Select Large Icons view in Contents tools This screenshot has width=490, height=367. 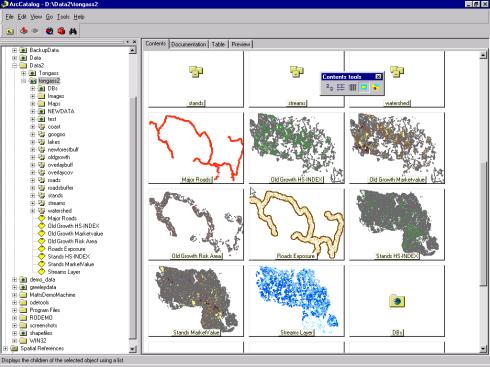(329, 88)
